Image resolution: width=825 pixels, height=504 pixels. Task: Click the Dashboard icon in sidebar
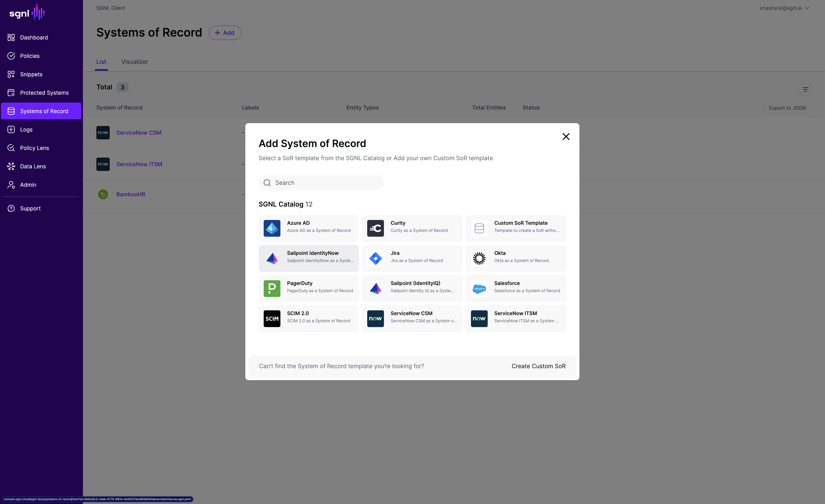click(x=11, y=38)
